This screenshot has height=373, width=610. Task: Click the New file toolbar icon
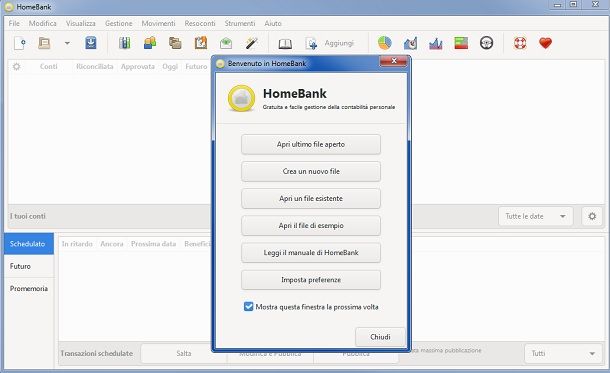(x=19, y=43)
